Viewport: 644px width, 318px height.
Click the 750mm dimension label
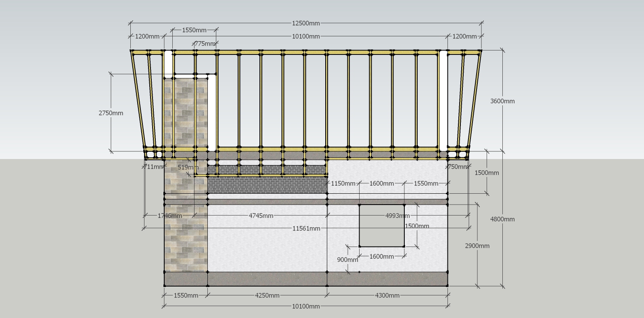[458, 167]
